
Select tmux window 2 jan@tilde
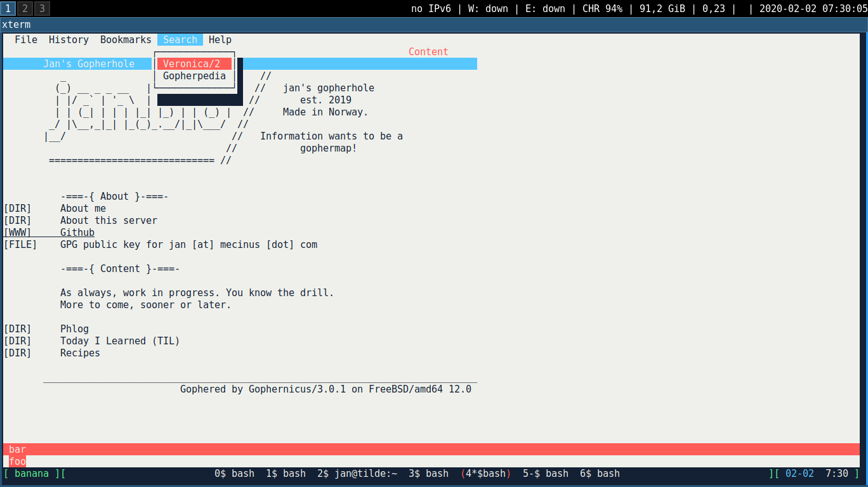(x=357, y=474)
